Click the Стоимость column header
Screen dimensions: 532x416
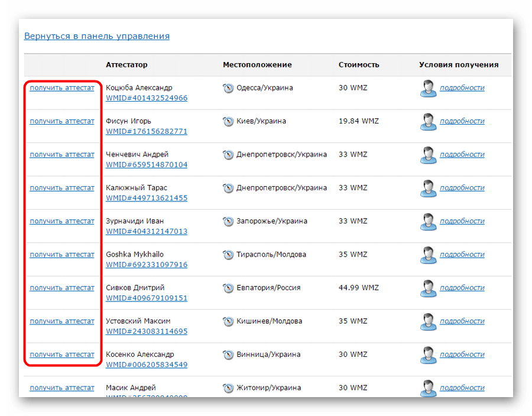pos(359,65)
